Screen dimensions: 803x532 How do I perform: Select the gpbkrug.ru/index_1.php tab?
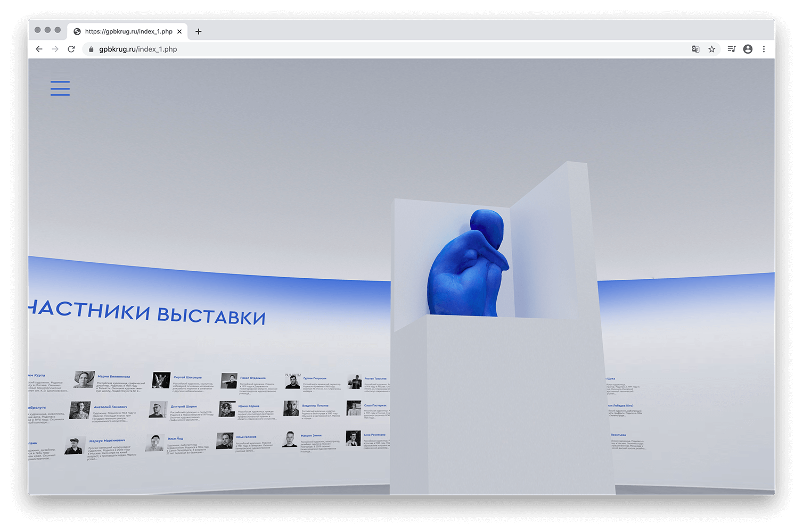click(x=128, y=31)
